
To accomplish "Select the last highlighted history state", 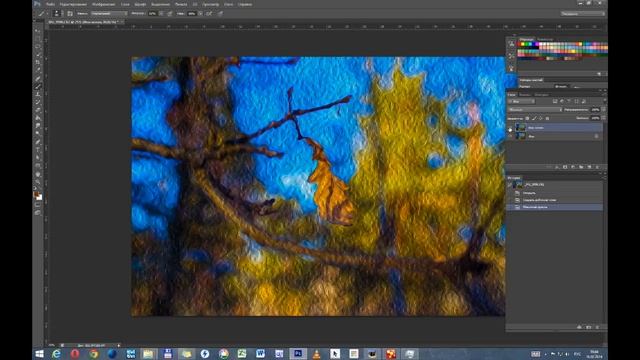I will click(554, 207).
